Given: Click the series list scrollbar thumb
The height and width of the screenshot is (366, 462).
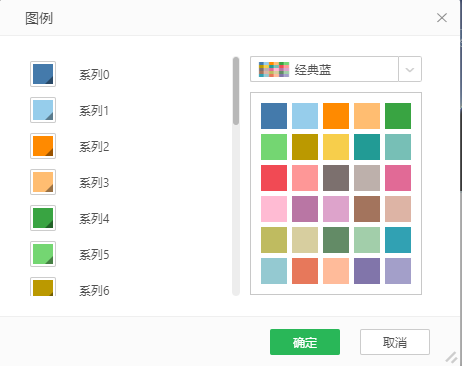Looking at the screenshot, I should pyautogui.click(x=236, y=91).
